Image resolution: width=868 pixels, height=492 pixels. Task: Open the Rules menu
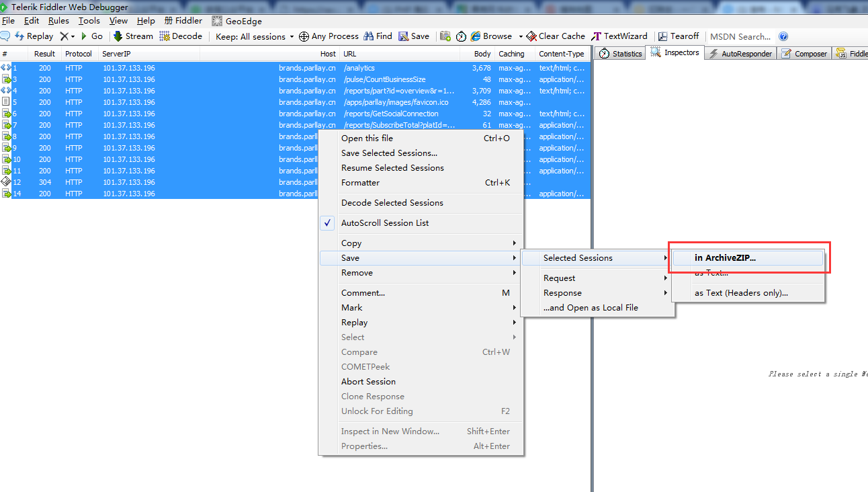tap(58, 21)
